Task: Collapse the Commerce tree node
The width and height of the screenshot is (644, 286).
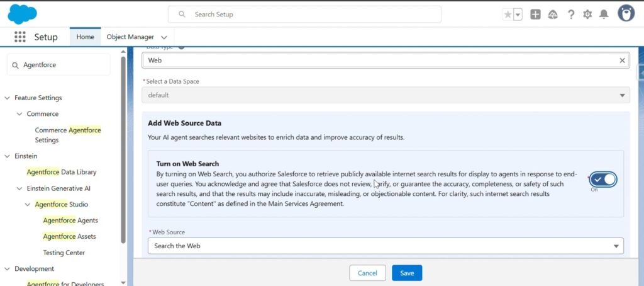Action: tap(19, 114)
